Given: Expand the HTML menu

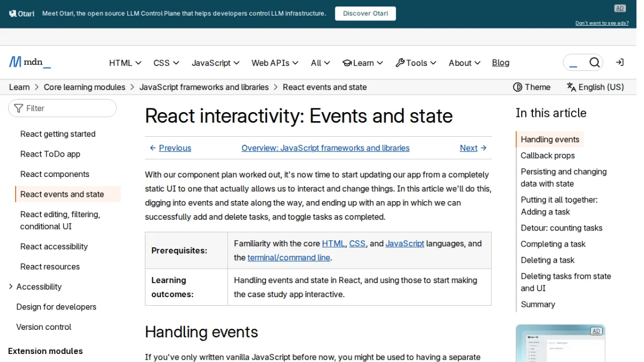Looking at the screenshot, I should point(125,63).
